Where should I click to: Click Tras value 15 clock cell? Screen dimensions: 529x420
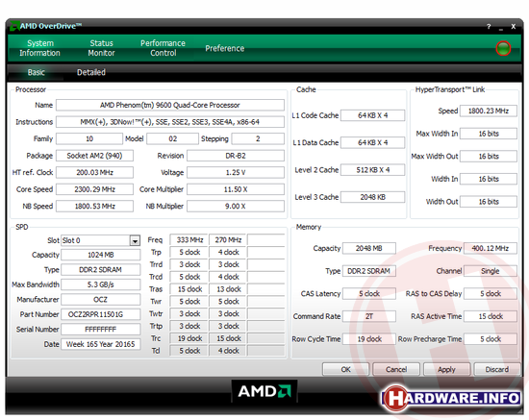click(x=189, y=289)
